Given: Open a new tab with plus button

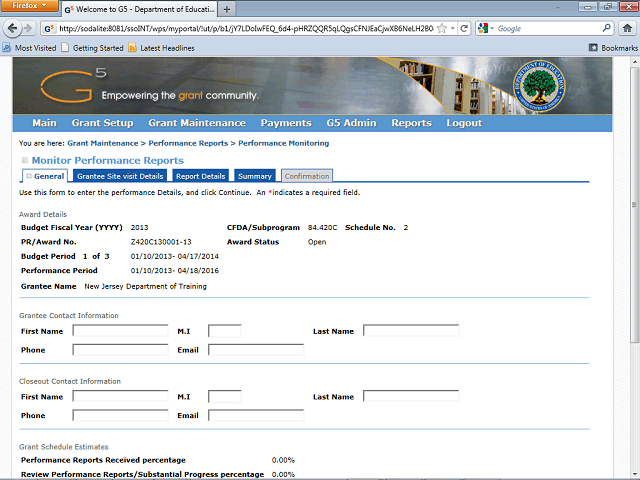Looking at the screenshot, I should tap(227, 9).
